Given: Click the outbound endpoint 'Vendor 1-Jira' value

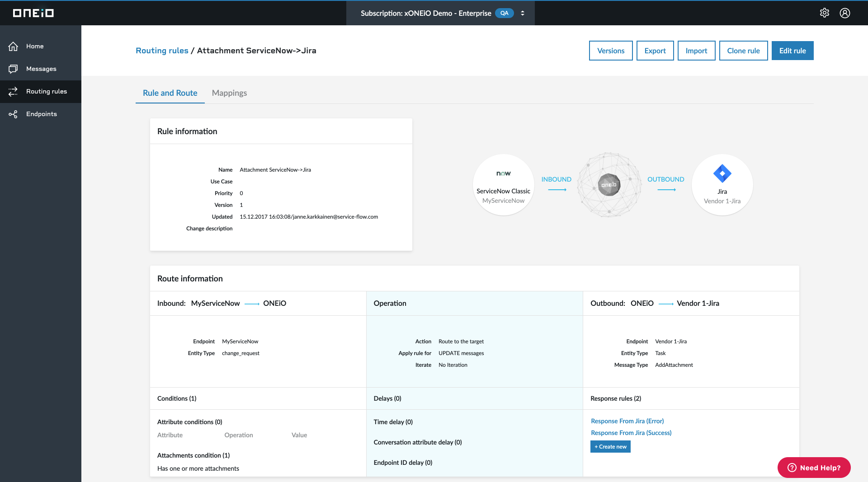Looking at the screenshot, I should 671,342.
